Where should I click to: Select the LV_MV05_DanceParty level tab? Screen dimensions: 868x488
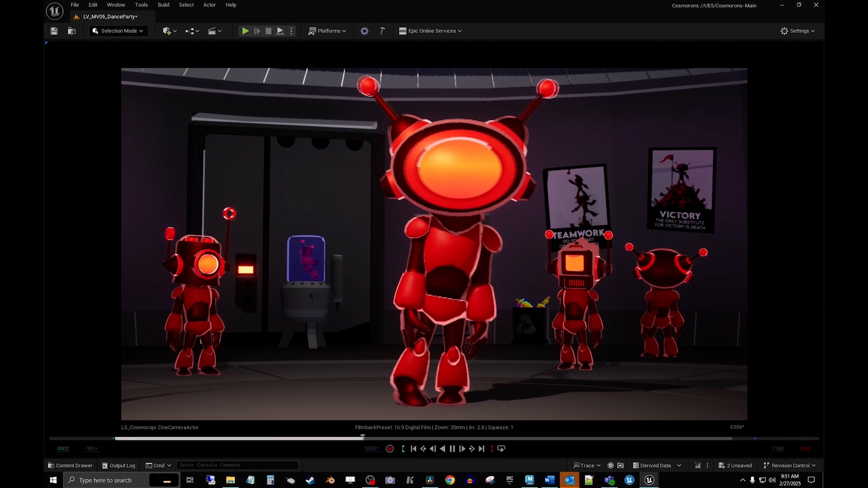coord(110,16)
